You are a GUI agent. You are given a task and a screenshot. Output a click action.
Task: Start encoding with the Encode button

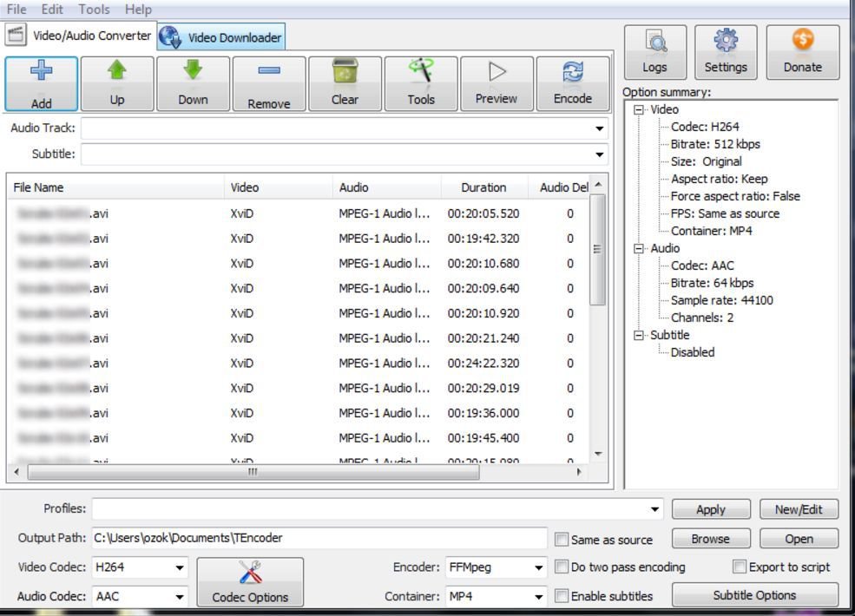[x=573, y=82]
